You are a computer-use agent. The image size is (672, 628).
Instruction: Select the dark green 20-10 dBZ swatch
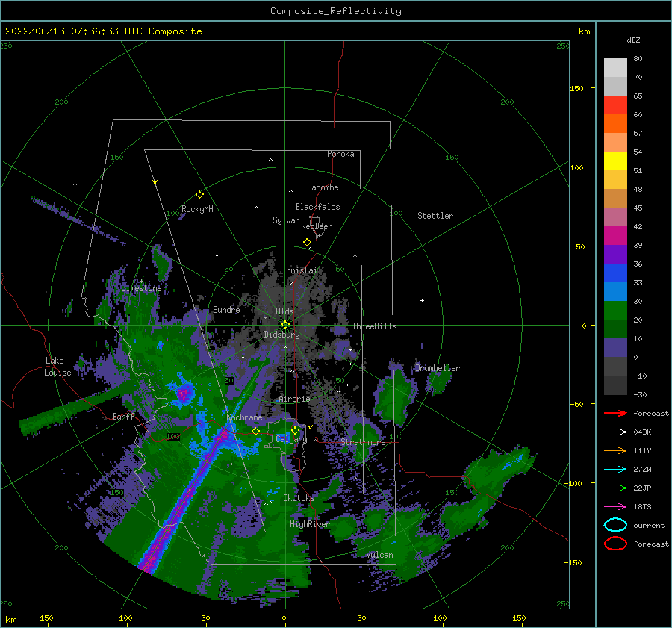coord(615,329)
